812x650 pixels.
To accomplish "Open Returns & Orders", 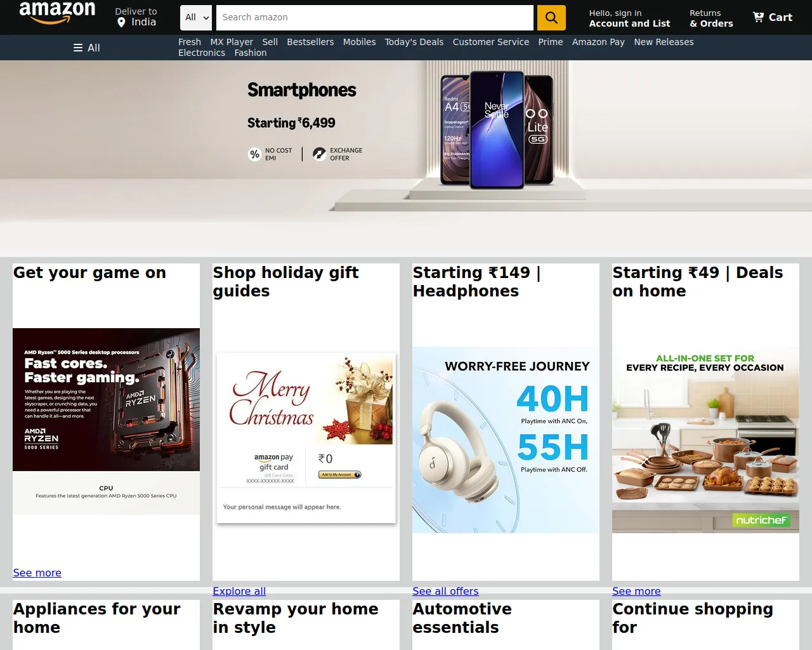I will click(711, 18).
